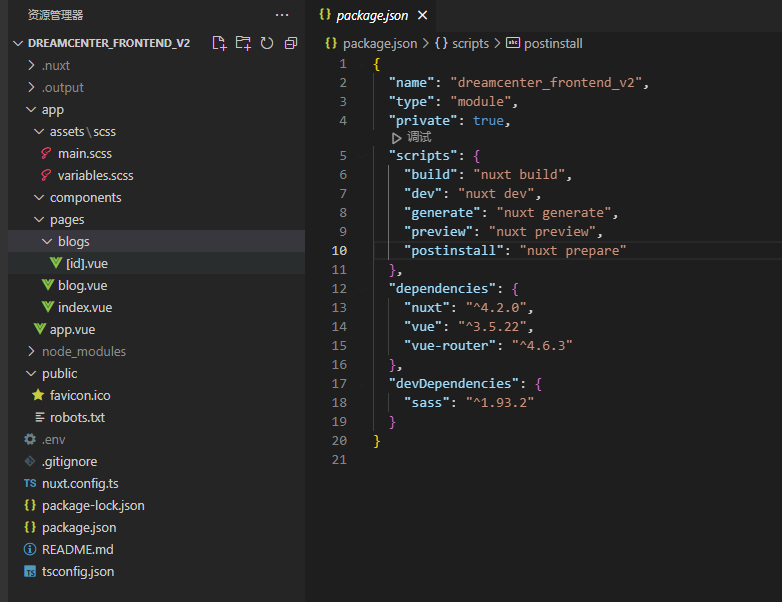Open the [id].vue file under blogs
Screen dimensions: 782x602
pos(87,263)
